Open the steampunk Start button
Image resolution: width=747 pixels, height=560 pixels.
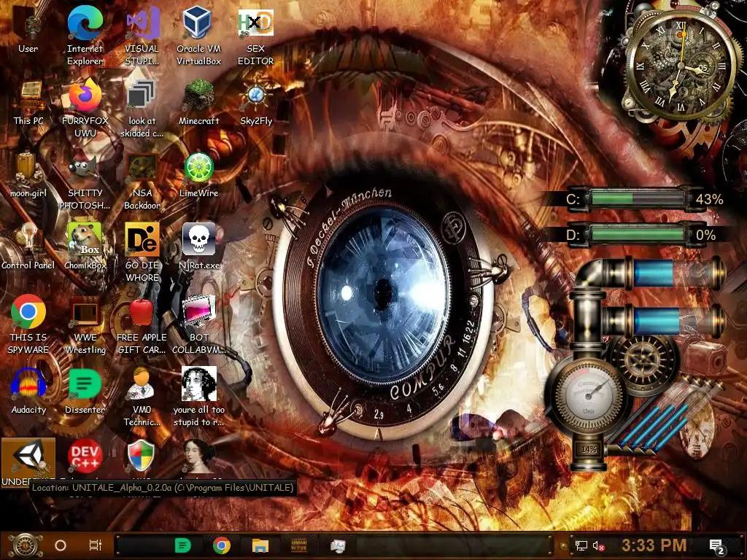(26, 545)
